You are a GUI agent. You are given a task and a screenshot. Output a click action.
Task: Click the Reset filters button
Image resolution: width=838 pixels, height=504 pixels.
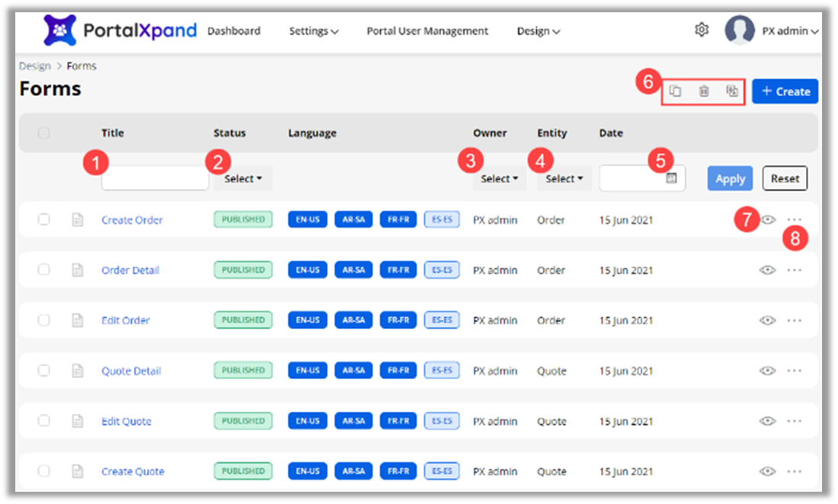[785, 179]
